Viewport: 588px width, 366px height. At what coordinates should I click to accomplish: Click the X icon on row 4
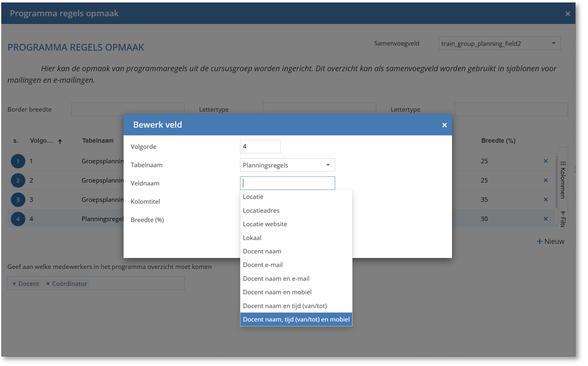pyautogui.click(x=546, y=219)
